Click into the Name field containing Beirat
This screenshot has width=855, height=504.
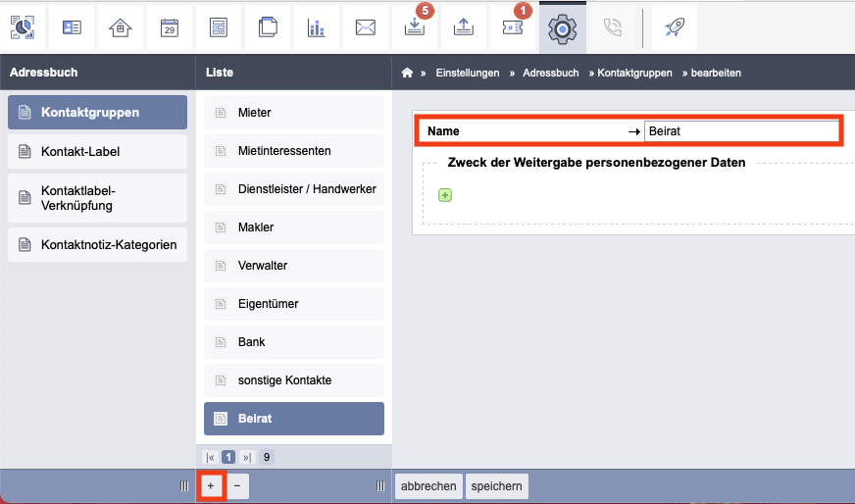point(741,131)
